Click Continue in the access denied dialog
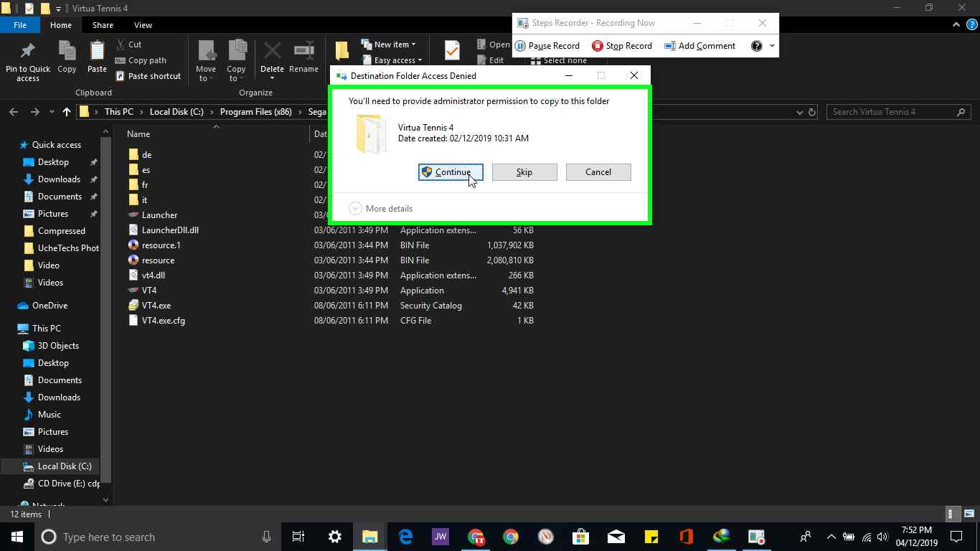This screenshot has width=980, height=551. [451, 172]
